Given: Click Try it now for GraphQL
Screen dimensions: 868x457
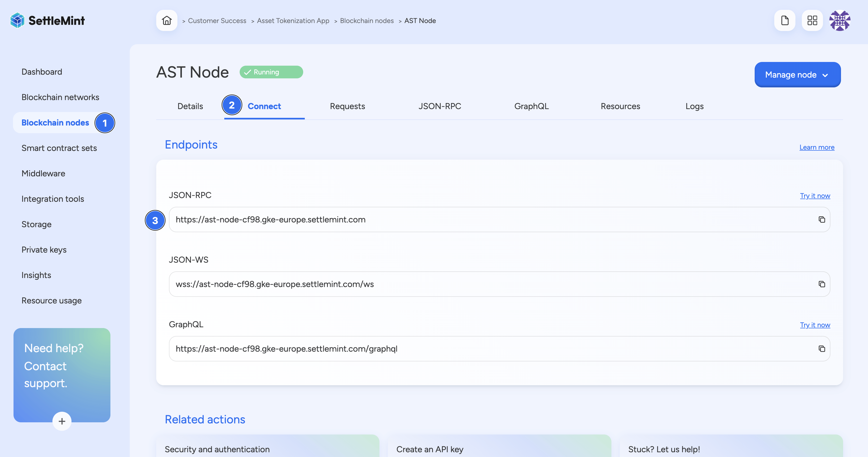Looking at the screenshot, I should click(x=815, y=325).
